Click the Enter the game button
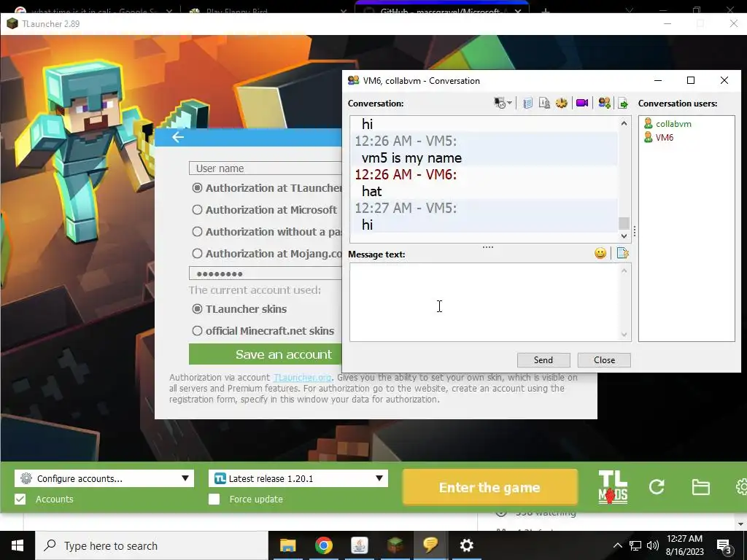747x560 pixels. 489,488
